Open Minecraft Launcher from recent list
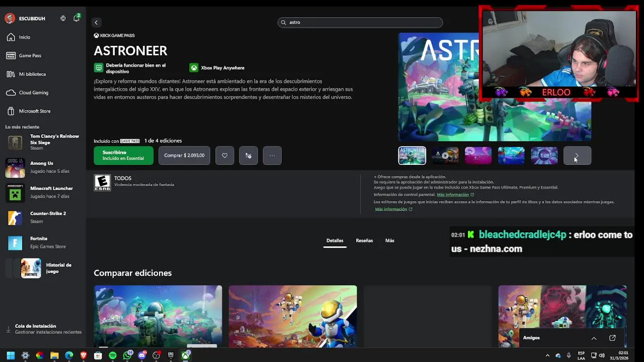Image resolution: width=644 pixels, height=362 pixels. (43, 193)
